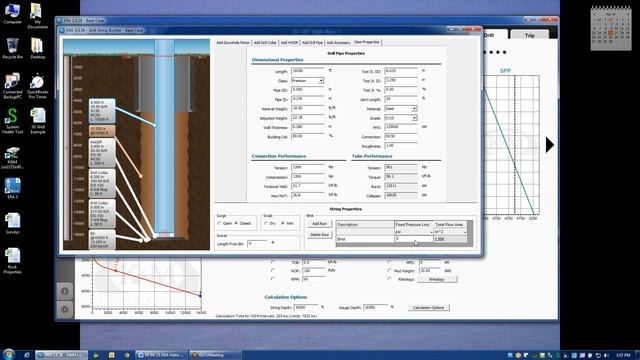
Task: Click the taskbar clock
Action: (x=623, y=356)
